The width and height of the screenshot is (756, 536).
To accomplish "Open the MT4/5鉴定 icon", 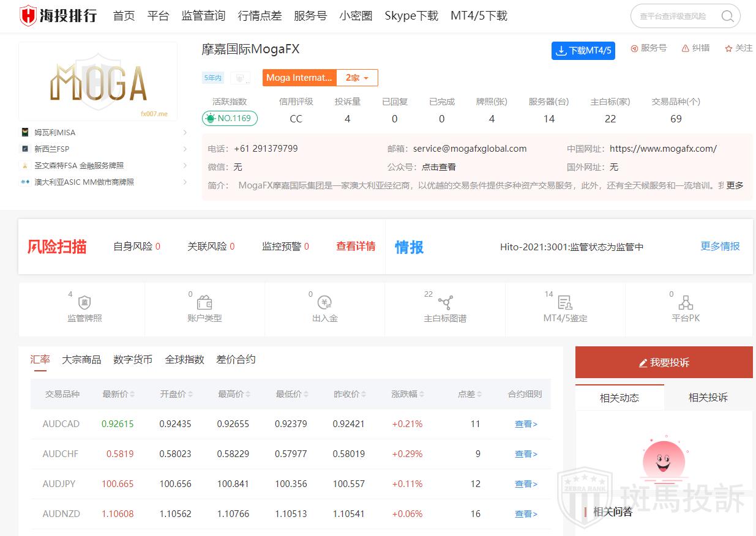I will 565,303.
